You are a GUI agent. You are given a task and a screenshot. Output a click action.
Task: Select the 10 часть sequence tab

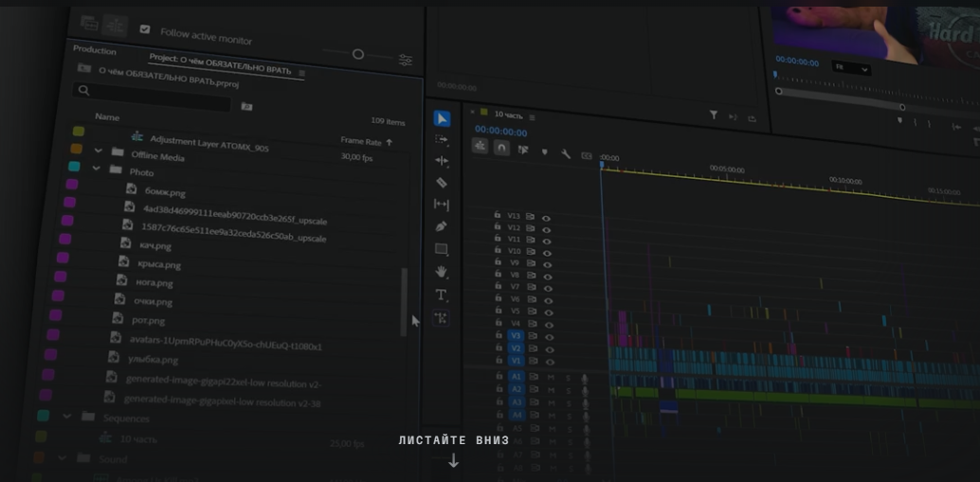508,115
